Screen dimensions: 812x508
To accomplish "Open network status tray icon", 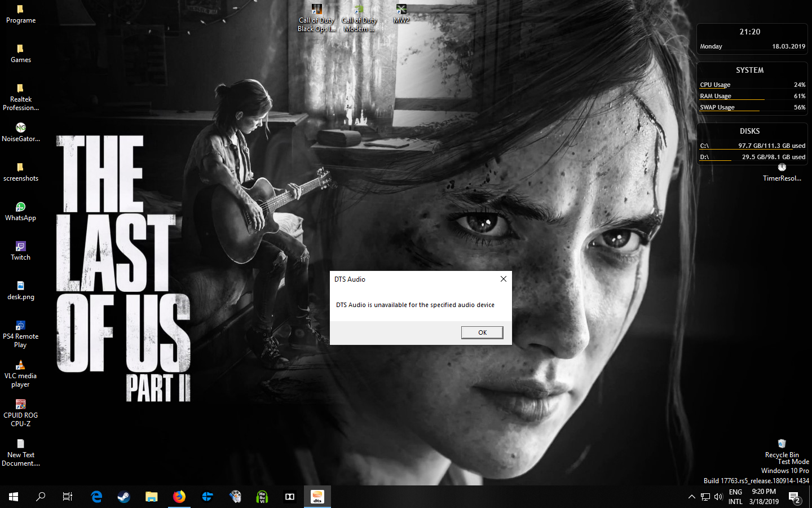I will pos(705,497).
